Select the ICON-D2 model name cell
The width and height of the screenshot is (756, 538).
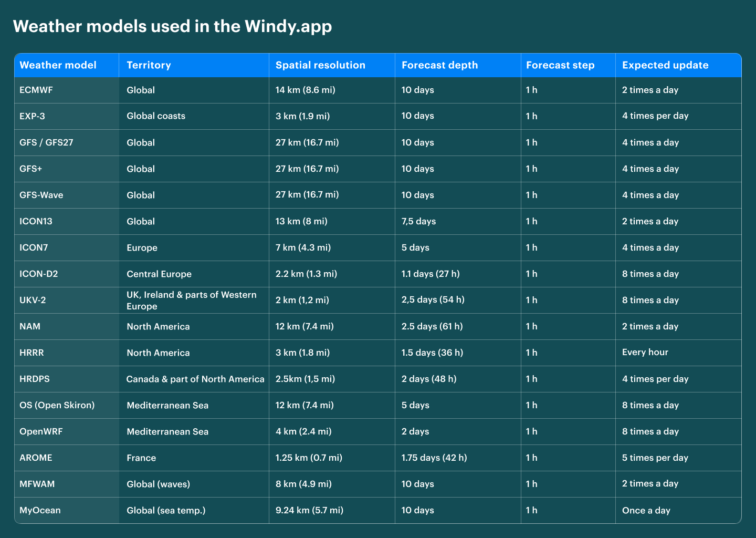tap(39, 274)
